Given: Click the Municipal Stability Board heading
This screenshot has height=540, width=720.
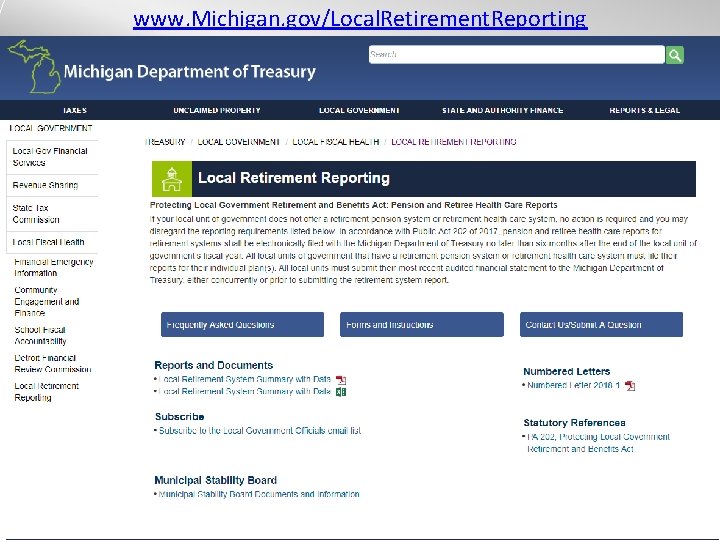Looking at the screenshot, I should 215,480.
